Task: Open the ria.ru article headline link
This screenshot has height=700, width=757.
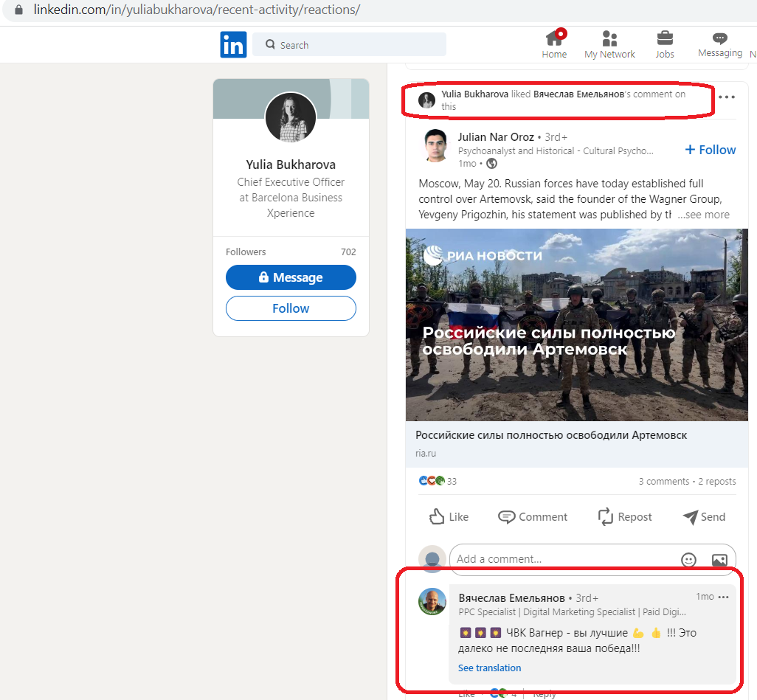Action: click(x=551, y=435)
